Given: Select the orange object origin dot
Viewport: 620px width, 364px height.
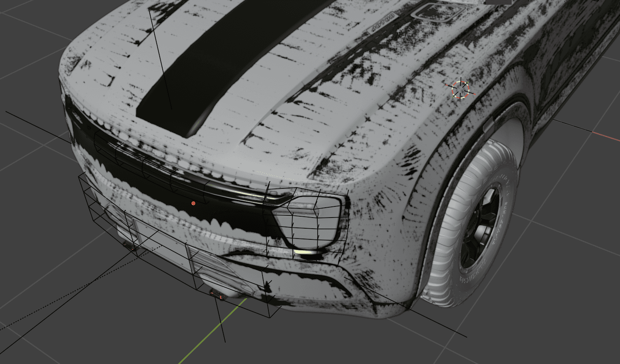Looking at the screenshot, I should [194, 203].
